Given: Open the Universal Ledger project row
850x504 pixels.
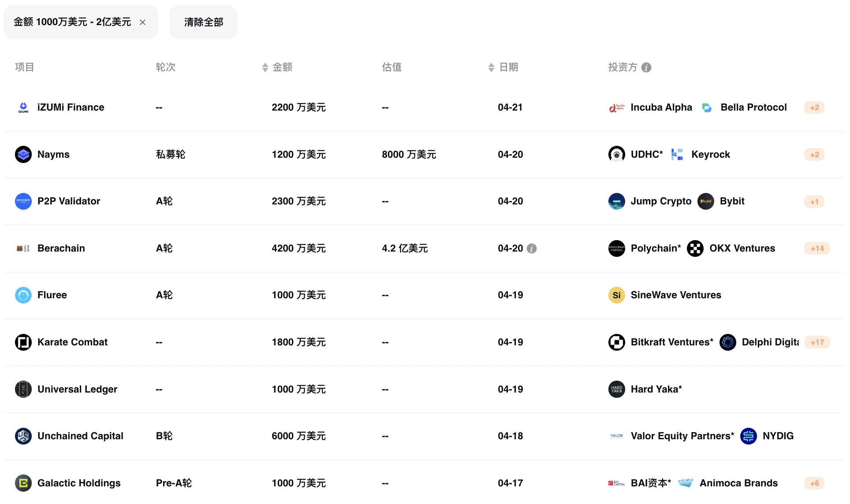Looking at the screenshot, I should point(77,389).
